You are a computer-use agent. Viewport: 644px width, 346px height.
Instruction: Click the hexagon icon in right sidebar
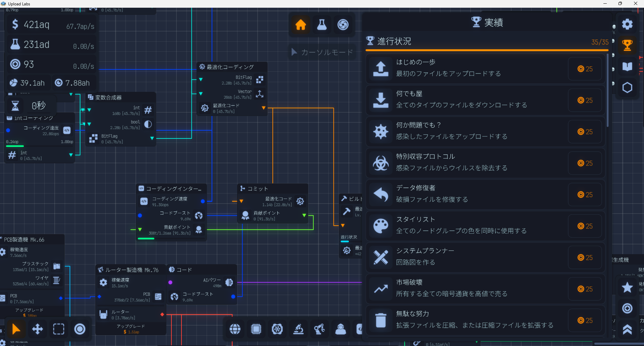pos(627,88)
